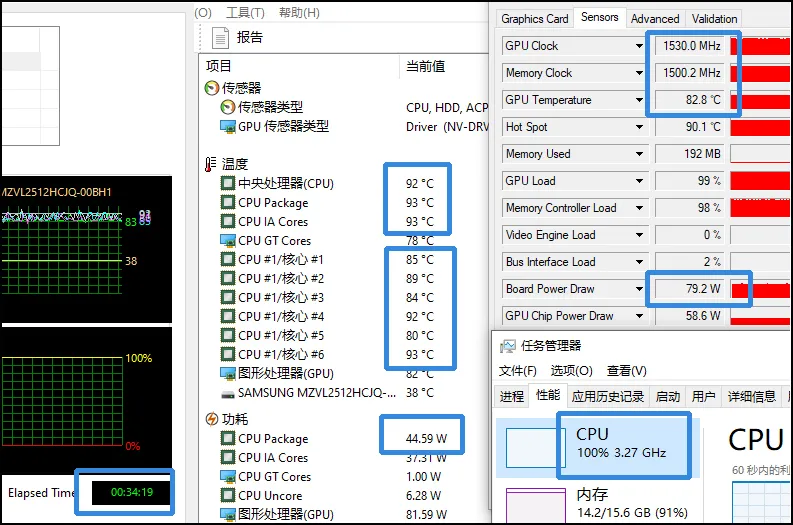This screenshot has width=793, height=525.
Task: Click chip icon for CPU #1/核心 #3
Action: click(x=228, y=297)
